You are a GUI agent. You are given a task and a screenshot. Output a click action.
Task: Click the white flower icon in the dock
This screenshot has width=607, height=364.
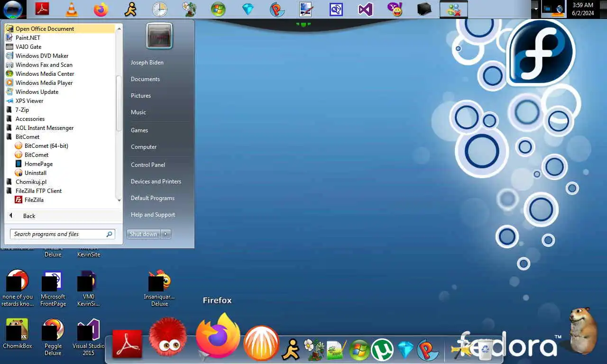coord(313,350)
